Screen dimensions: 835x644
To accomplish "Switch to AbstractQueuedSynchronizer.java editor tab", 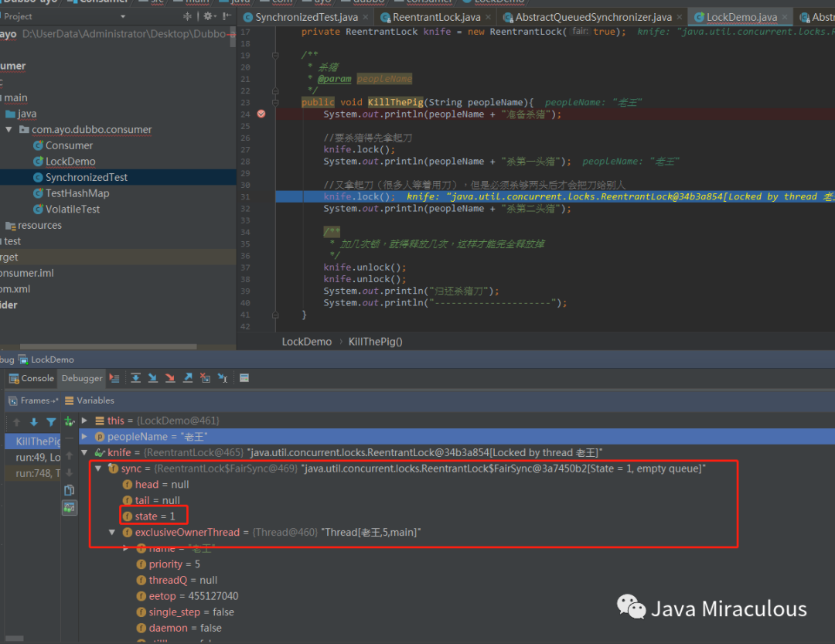I will (593, 17).
